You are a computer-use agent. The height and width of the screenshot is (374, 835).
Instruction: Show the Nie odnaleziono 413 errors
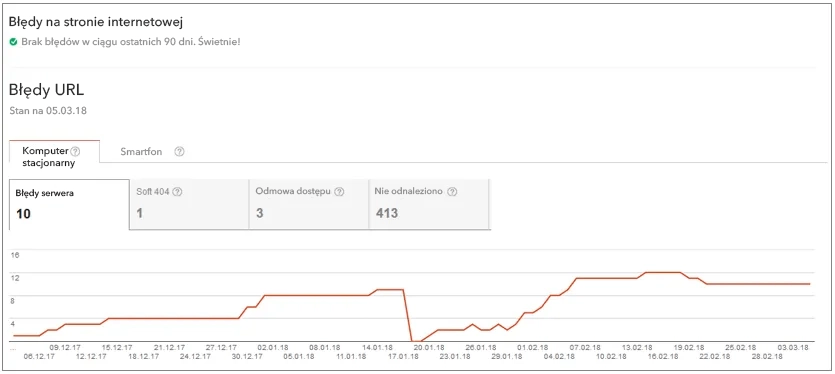[429, 205]
